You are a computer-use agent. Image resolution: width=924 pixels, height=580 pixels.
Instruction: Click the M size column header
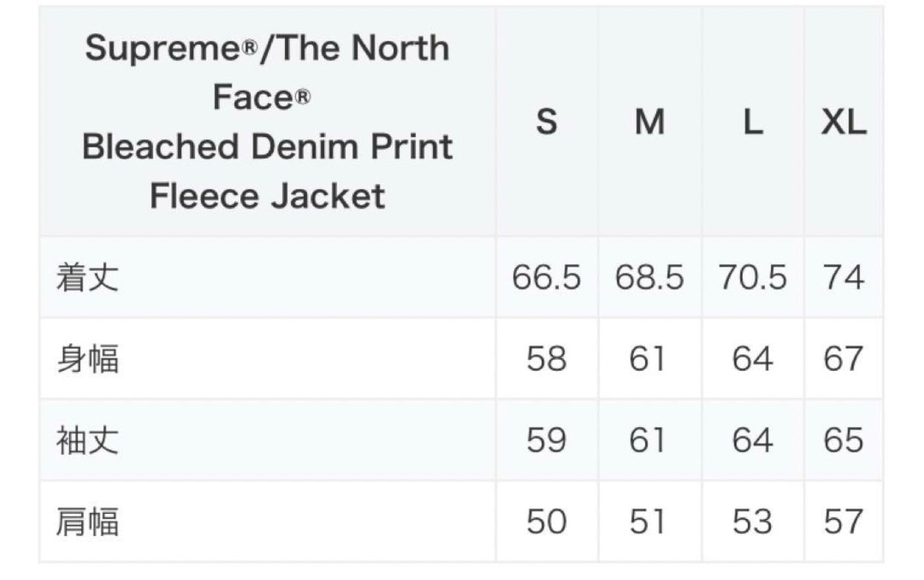click(x=649, y=121)
